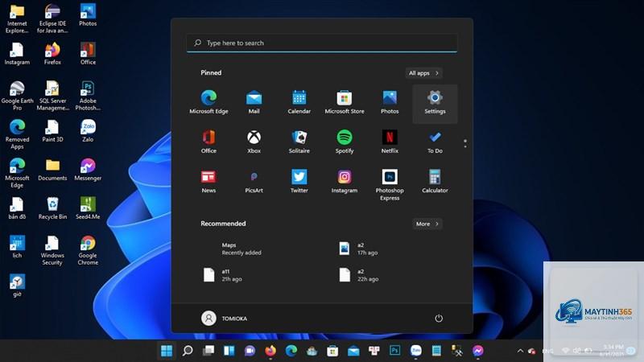Image resolution: width=644 pixels, height=362 pixels.
Task: Select the 'bản đồ' desktop shortcut
Action: (17, 208)
